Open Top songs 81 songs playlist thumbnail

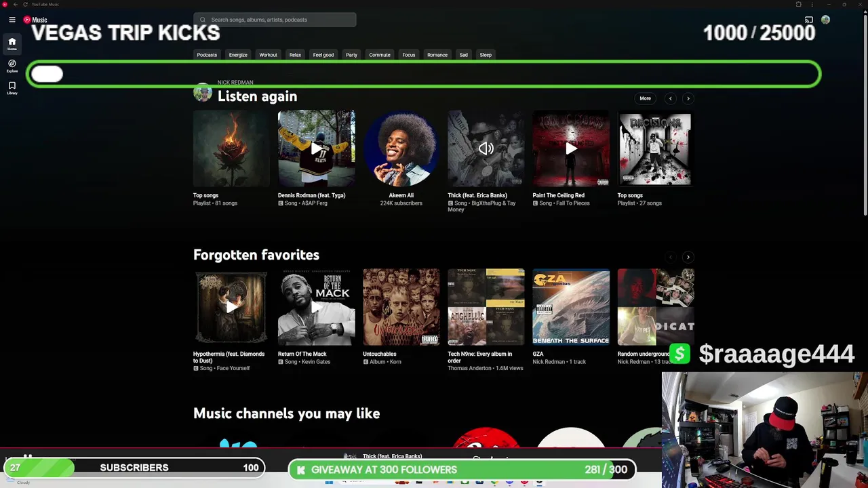[x=231, y=148]
